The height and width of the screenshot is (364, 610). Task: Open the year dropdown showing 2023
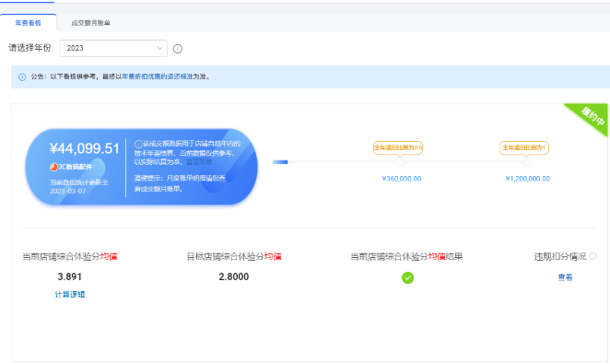[x=113, y=48]
